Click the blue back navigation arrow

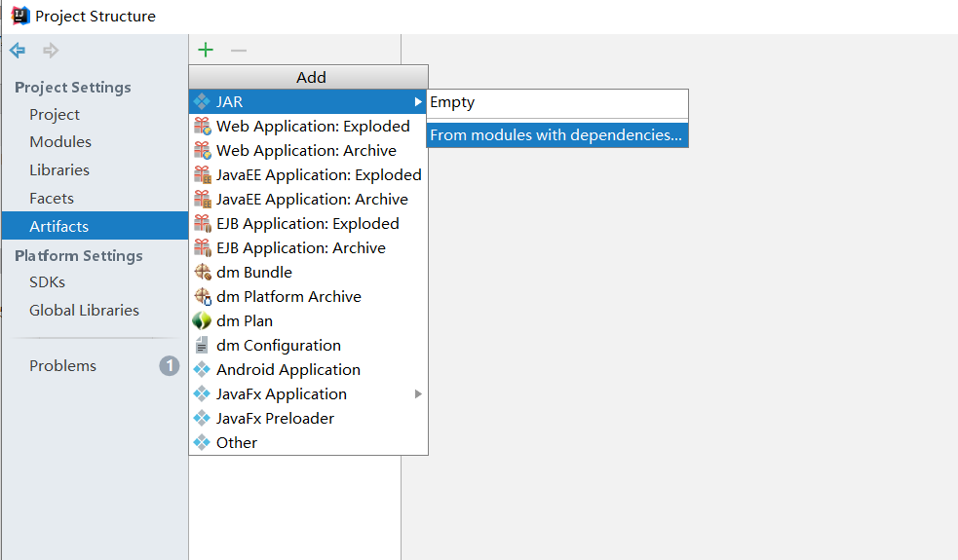[18, 50]
